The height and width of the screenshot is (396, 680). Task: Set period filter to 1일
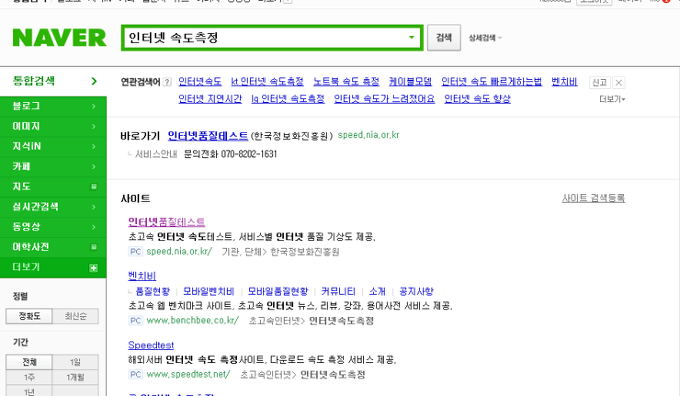(x=75, y=362)
